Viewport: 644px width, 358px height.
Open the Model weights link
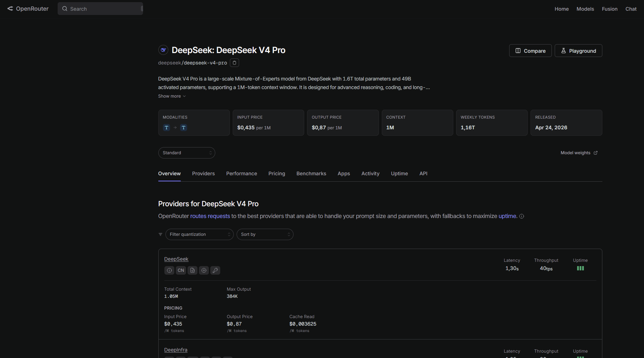[x=579, y=153]
